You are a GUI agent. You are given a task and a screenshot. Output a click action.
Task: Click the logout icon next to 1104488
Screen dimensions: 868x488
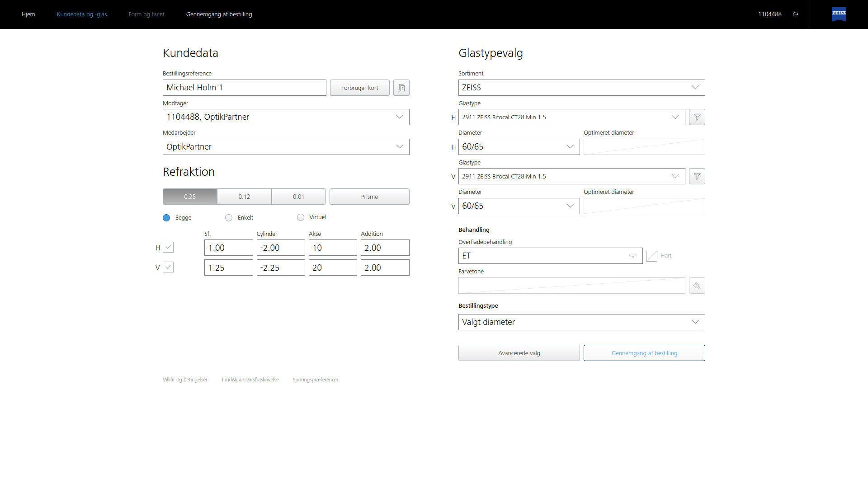796,14
